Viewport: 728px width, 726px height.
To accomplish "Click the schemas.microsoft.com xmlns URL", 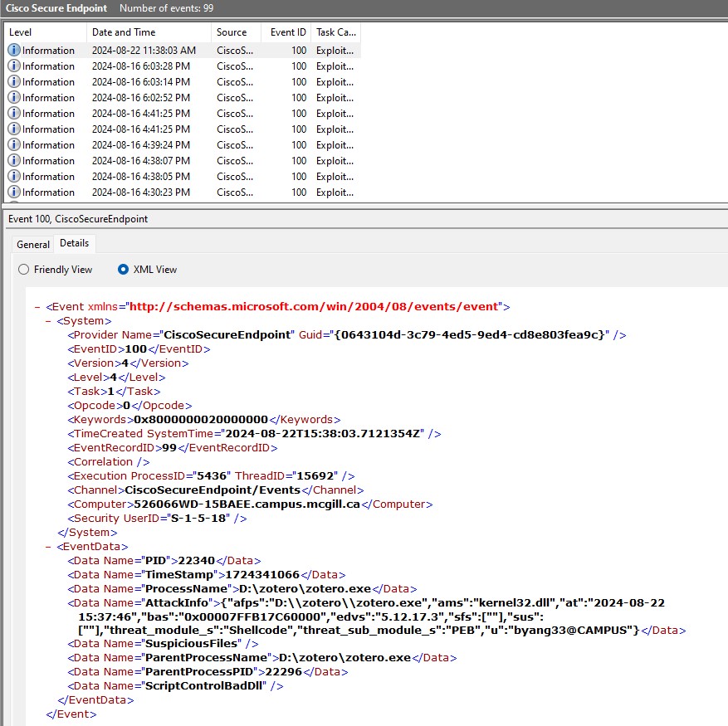I will [314, 307].
